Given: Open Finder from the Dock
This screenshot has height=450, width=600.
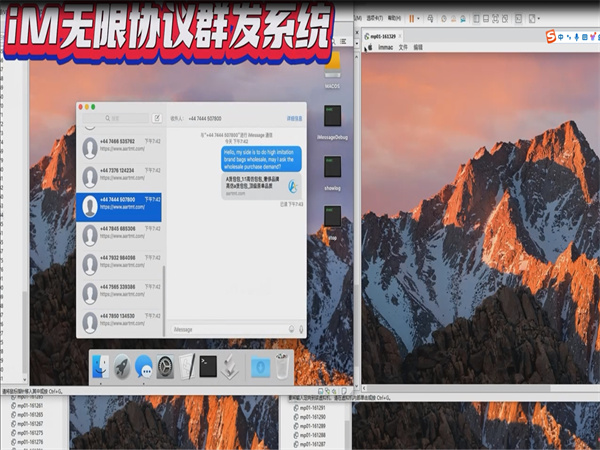Looking at the screenshot, I should pos(101,366).
